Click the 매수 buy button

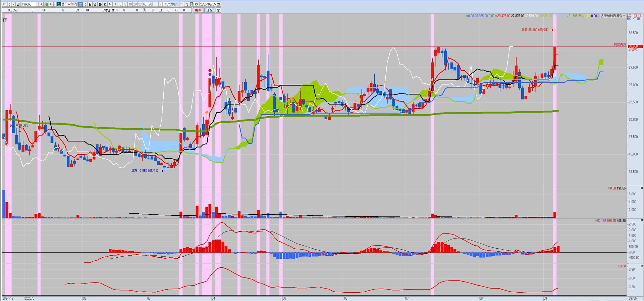point(198,10)
